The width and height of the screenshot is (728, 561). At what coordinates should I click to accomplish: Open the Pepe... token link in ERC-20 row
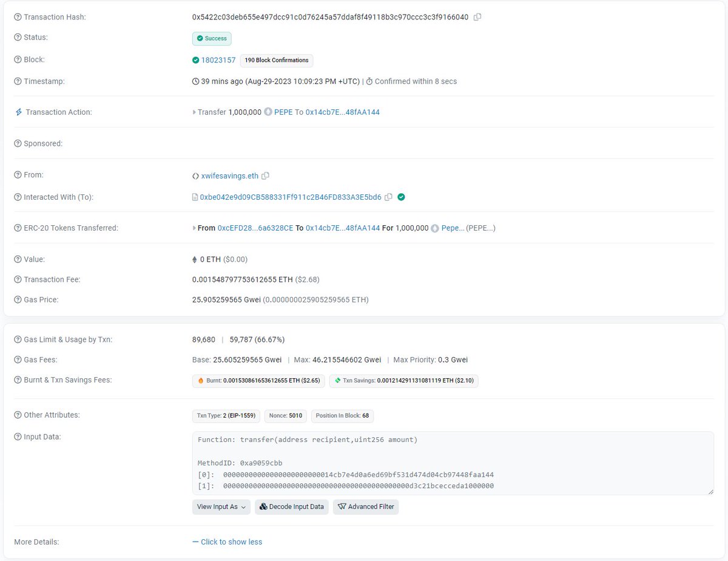tap(453, 228)
